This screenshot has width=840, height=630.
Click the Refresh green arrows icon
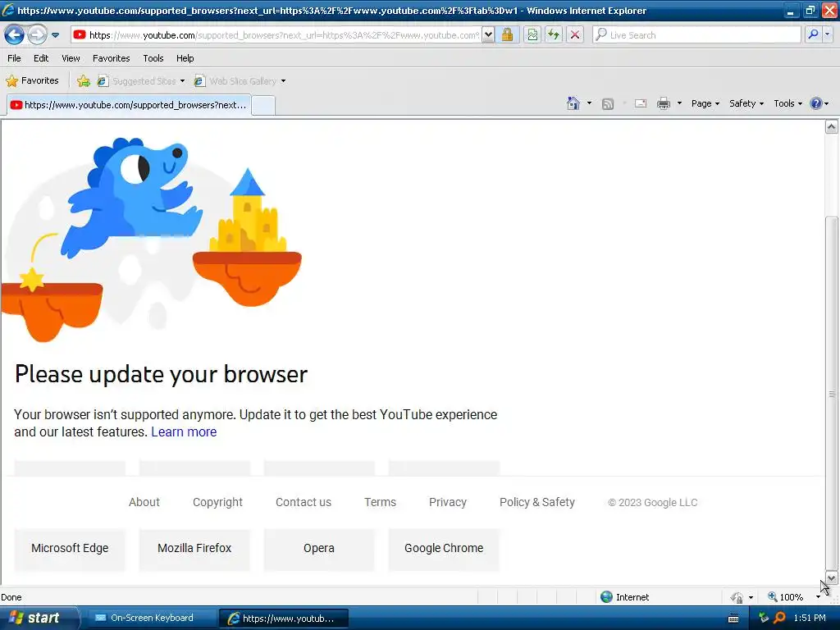(x=554, y=35)
